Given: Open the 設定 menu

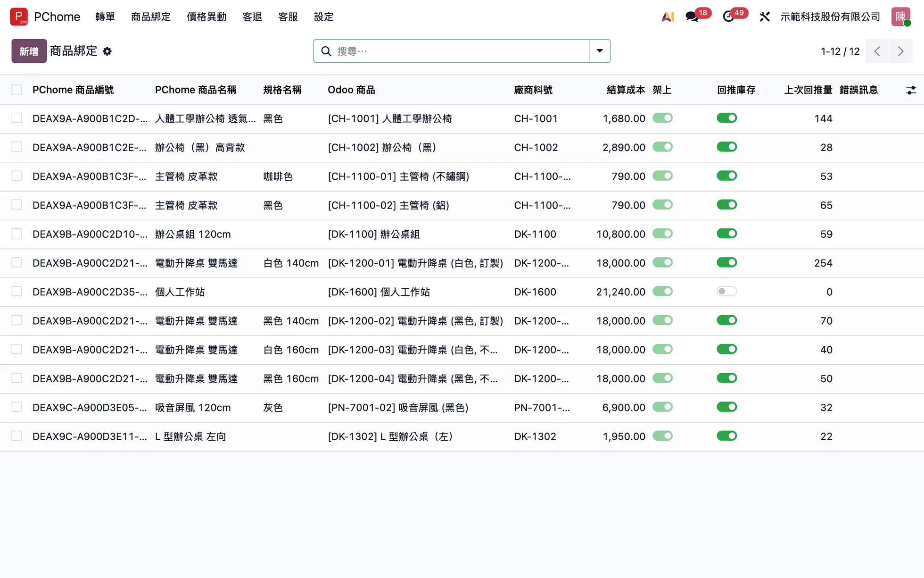Looking at the screenshot, I should point(324,17).
